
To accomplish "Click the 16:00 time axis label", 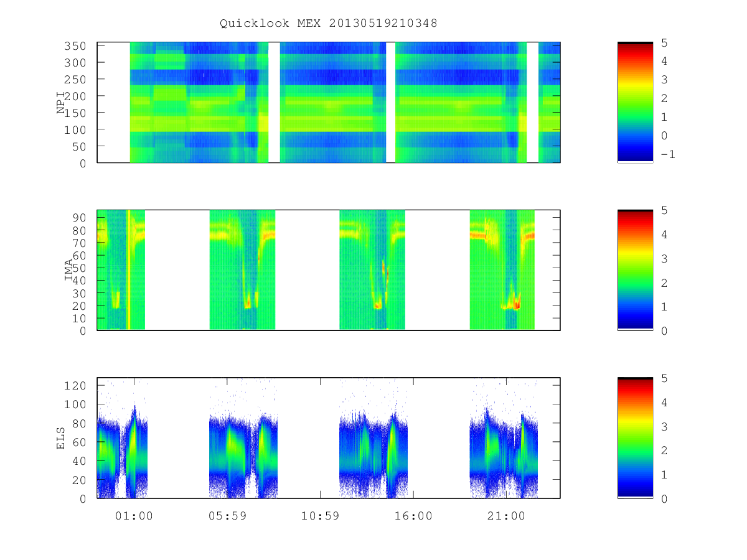I will tap(413, 516).
